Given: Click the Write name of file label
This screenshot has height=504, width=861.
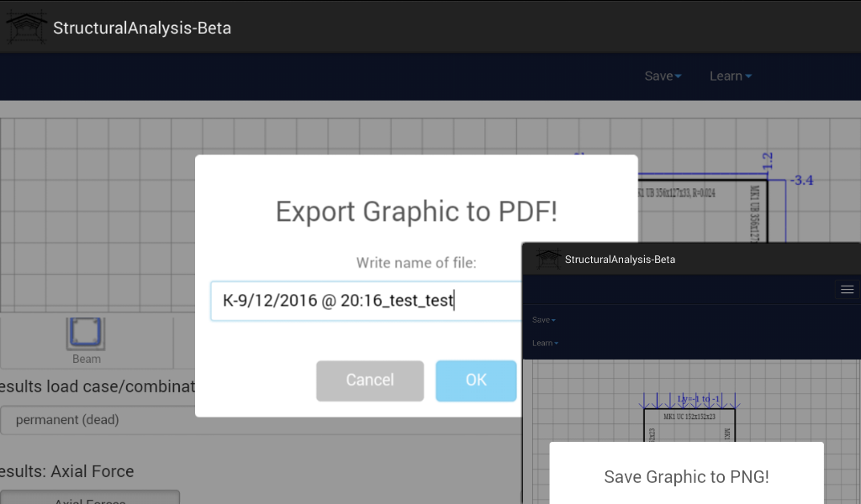Looking at the screenshot, I should pyautogui.click(x=416, y=263).
